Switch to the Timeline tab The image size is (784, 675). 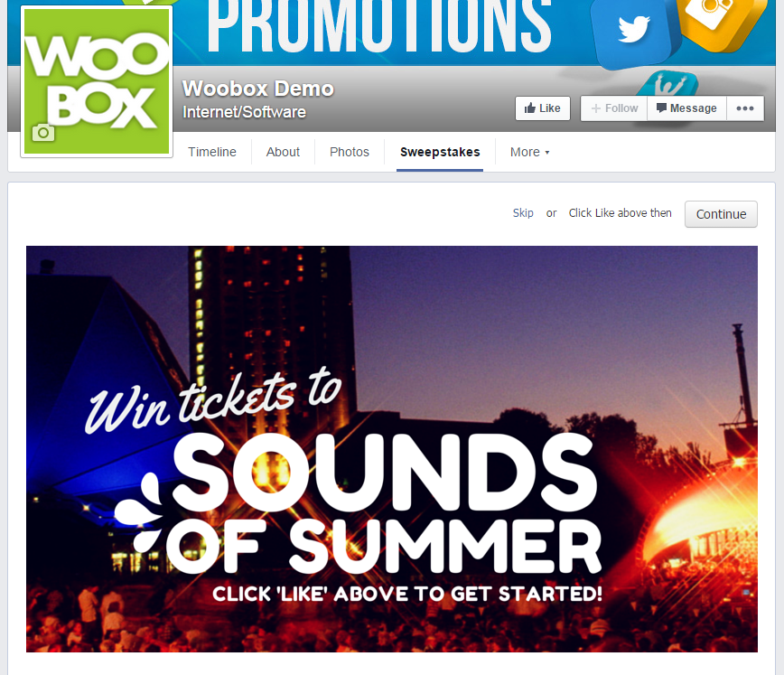pyautogui.click(x=212, y=152)
